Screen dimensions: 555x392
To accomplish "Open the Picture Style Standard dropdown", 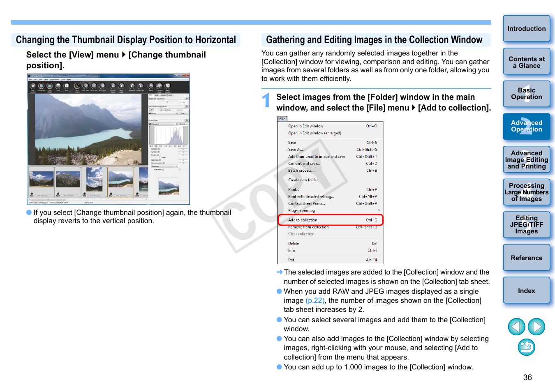I will (163, 124).
